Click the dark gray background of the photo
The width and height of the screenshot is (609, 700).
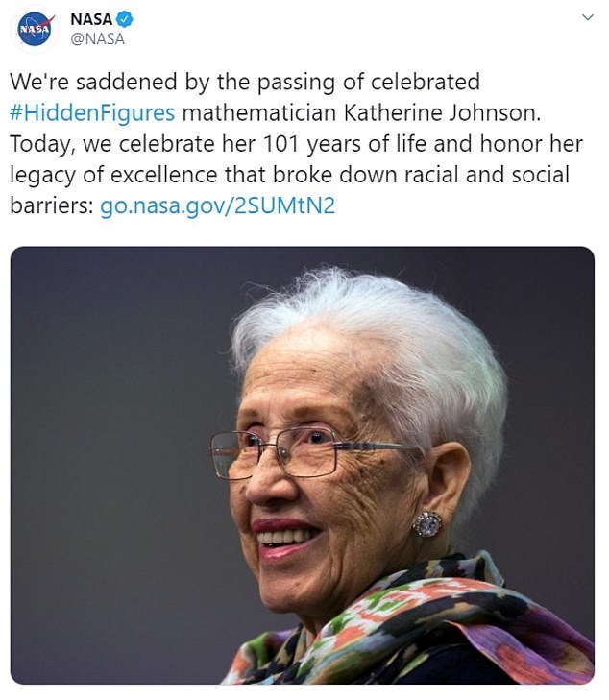106,403
